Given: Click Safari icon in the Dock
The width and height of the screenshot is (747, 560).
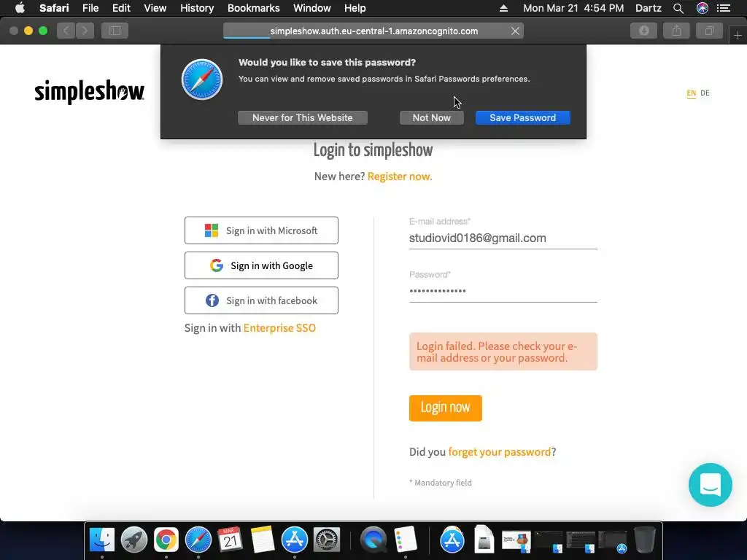Looking at the screenshot, I should (198, 540).
